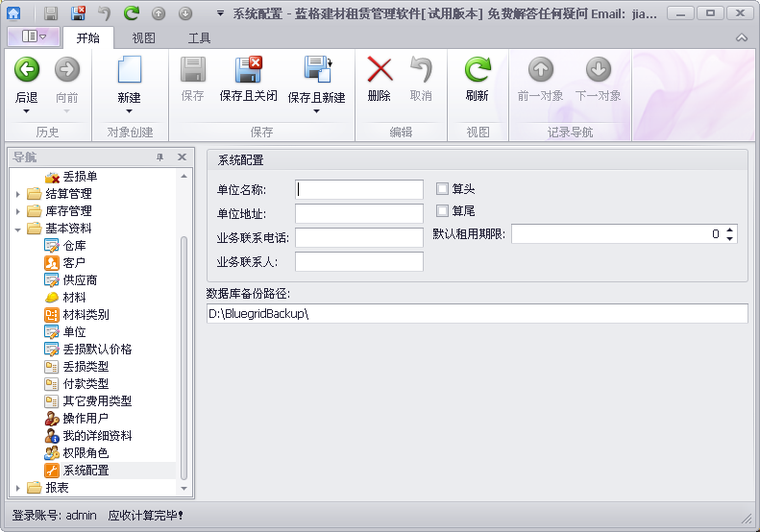Click quick-access green refresh icon in title bar

[x=132, y=13]
